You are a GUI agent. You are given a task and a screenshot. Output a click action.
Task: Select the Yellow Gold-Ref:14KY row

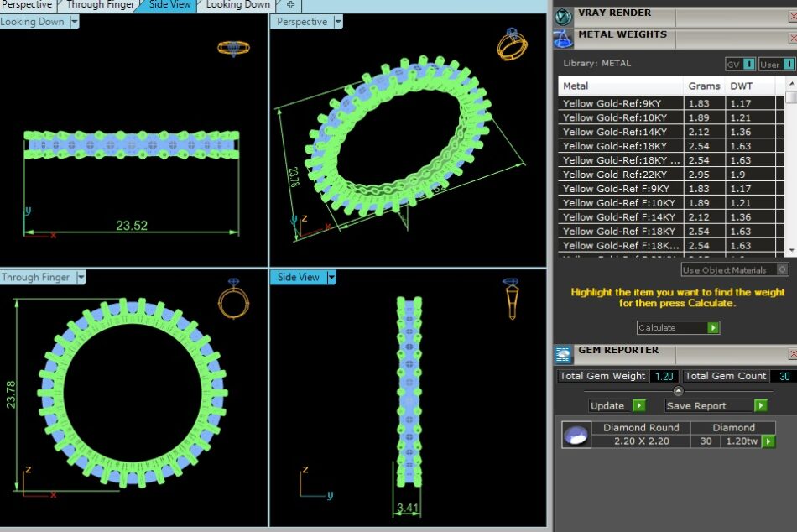[x=671, y=132]
